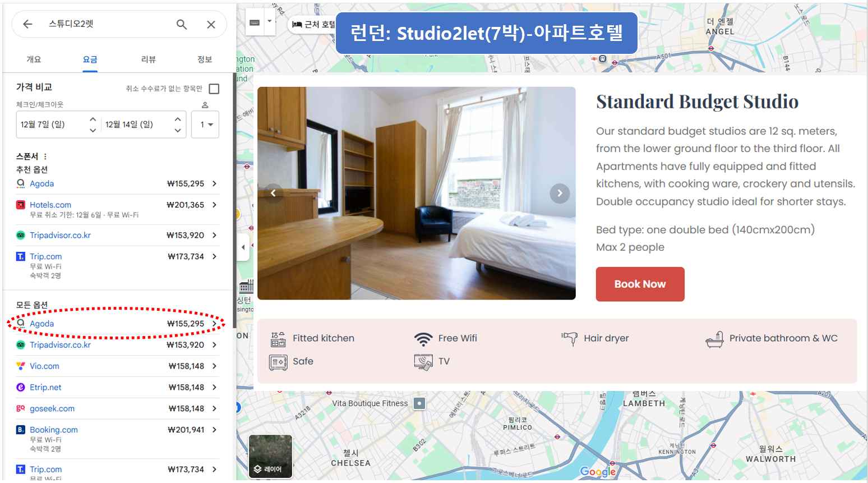Open the keyboard input tool icon

[x=255, y=22]
